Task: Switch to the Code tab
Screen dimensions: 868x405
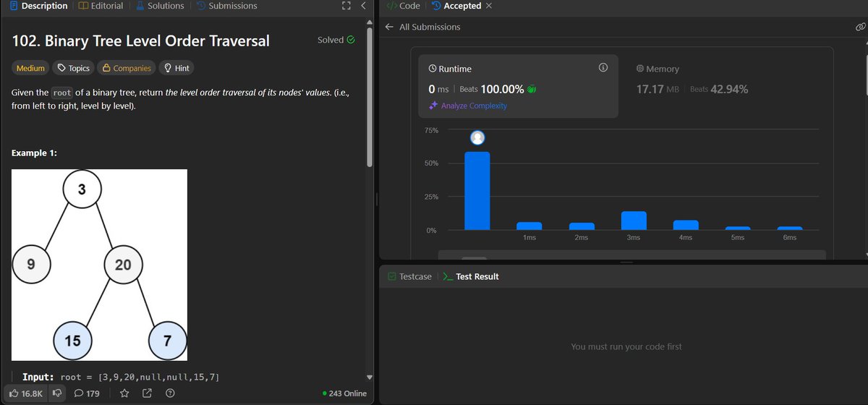Action: tap(404, 6)
